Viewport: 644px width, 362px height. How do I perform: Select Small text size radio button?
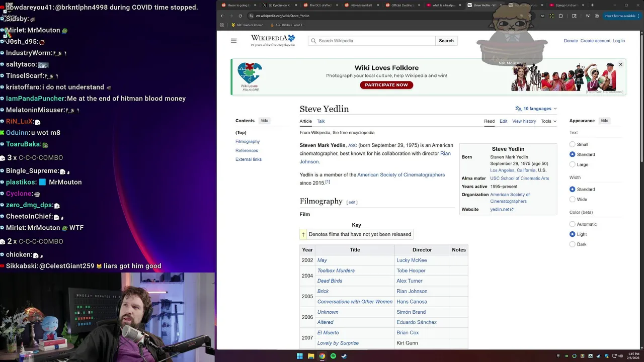(572, 144)
